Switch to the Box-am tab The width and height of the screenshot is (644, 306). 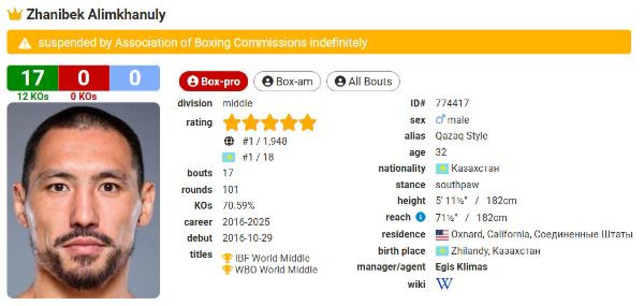click(287, 82)
